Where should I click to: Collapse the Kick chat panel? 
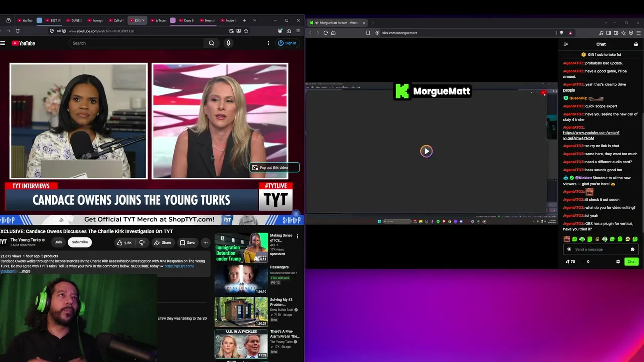566,44
